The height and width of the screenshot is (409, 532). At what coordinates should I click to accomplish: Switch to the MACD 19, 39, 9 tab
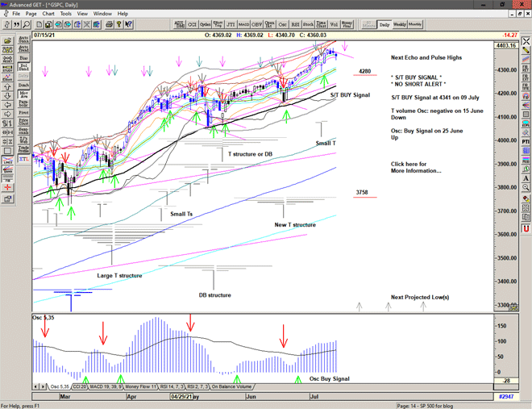(108, 387)
